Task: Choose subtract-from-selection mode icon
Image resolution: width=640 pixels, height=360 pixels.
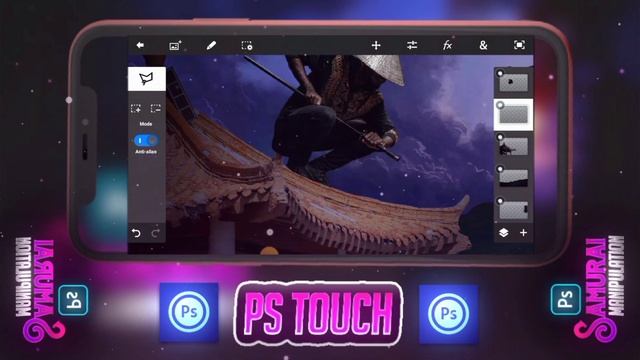Action: (x=156, y=109)
